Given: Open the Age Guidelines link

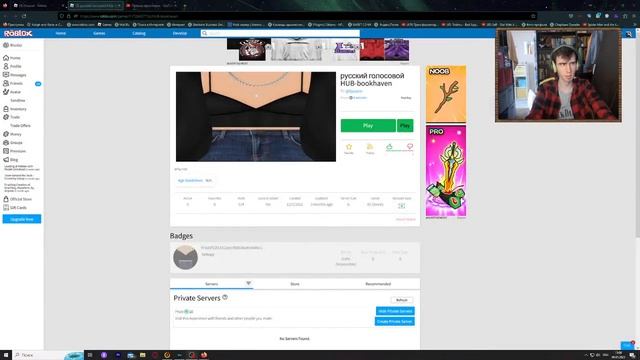Looking at the screenshot, I should 190,180.
